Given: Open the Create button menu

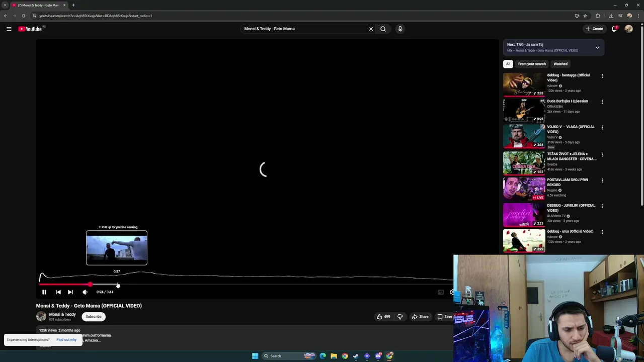Looking at the screenshot, I should [594, 29].
